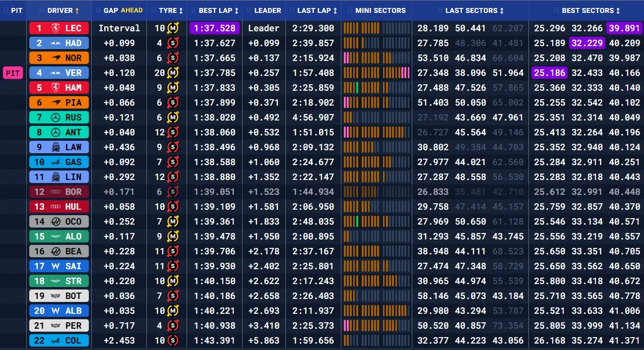Select the ALB driver badge
Viewport: 644px width, 350px height.
(59, 311)
